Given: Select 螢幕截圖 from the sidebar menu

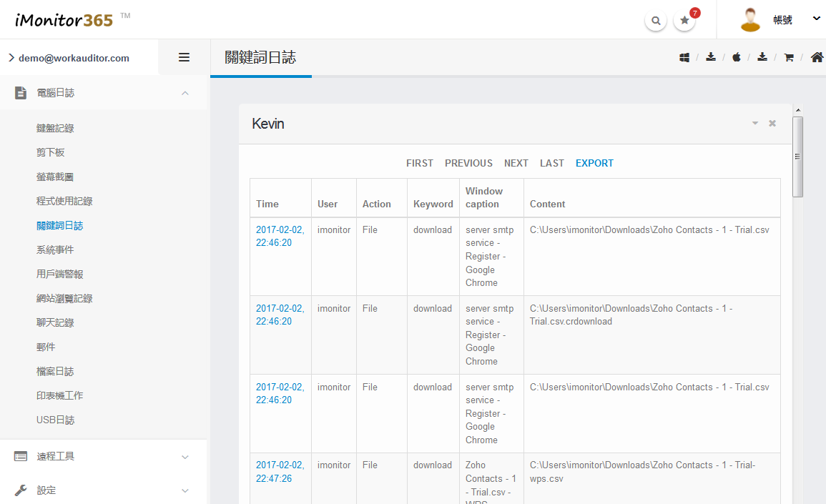Looking at the screenshot, I should (55, 177).
